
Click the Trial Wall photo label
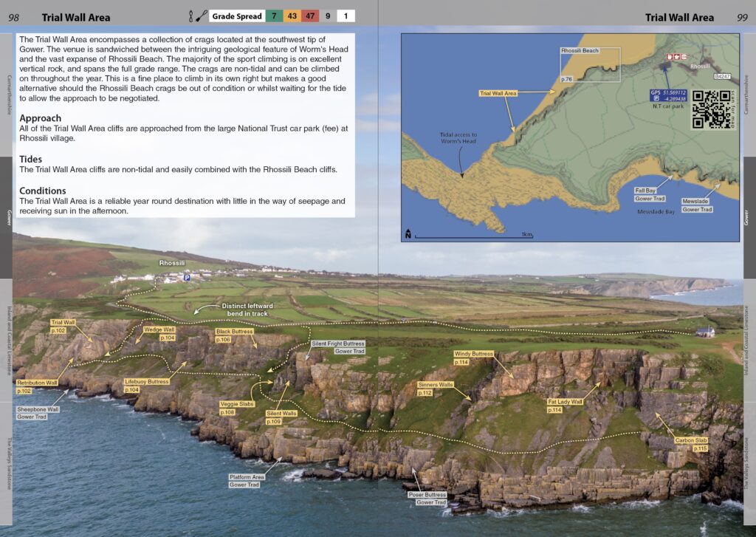(x=63, y=322)
